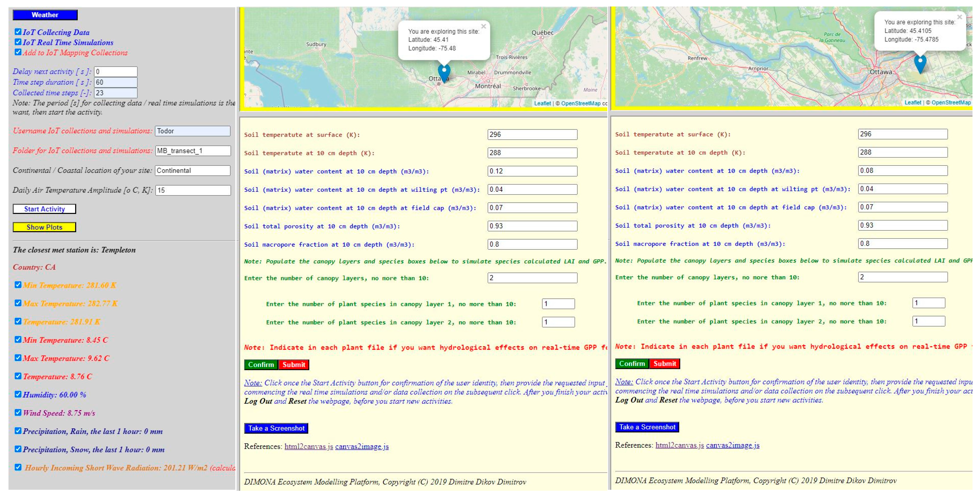Click the Delay next activity input field
Image resolution: width=980 pixels, height=499 pixels.
click(116, 71)
